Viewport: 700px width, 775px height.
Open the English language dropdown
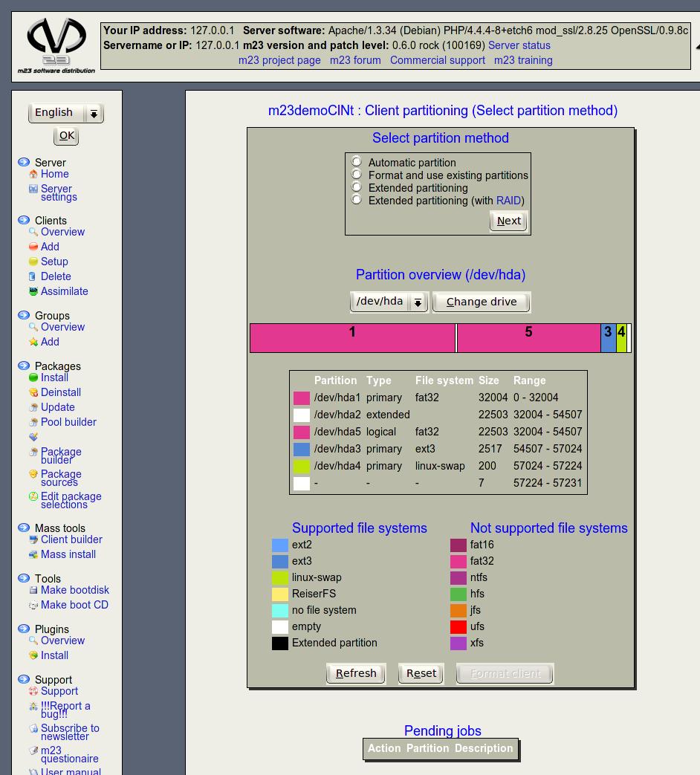click(66, 113)
